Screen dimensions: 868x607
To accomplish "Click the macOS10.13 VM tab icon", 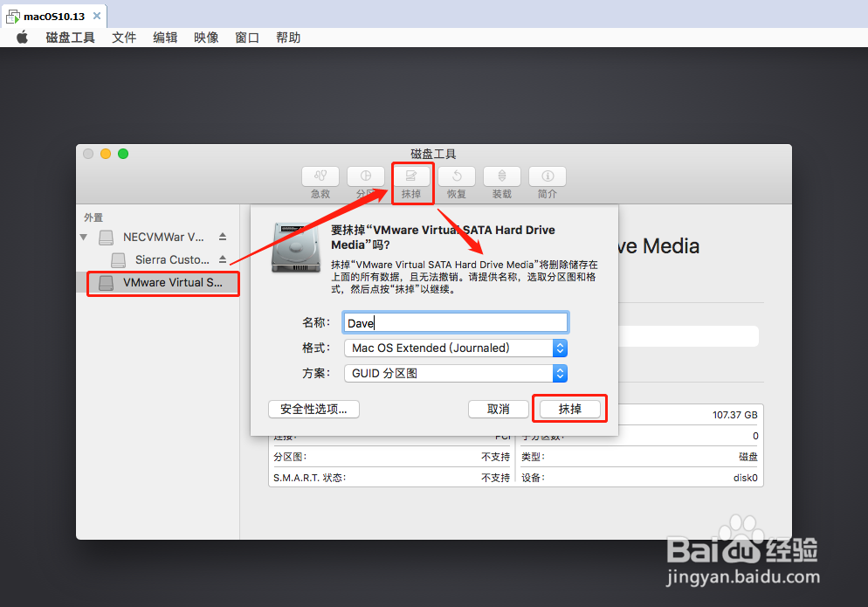I will click(x=13, y=17).
